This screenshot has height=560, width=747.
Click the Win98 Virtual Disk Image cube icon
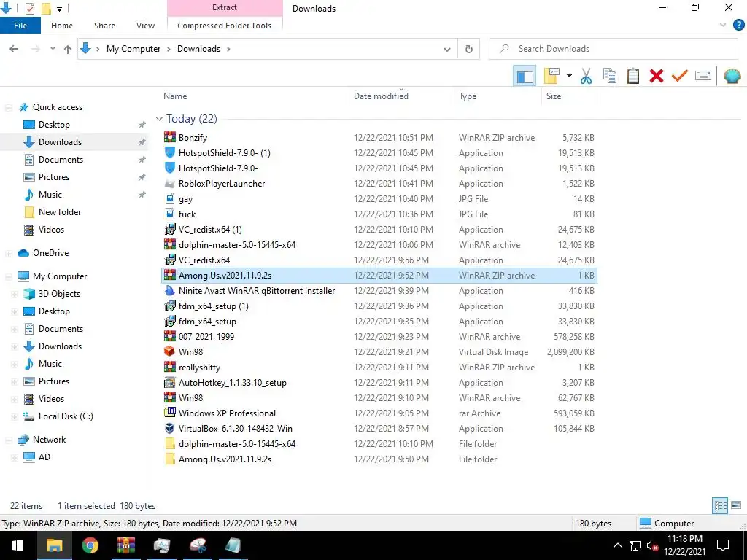pyautogui.click(x=169, y=352)
